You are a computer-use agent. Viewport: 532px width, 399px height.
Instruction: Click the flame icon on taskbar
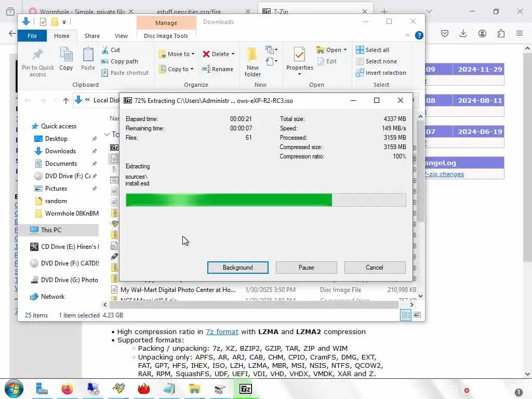click(x=144, y=389)
